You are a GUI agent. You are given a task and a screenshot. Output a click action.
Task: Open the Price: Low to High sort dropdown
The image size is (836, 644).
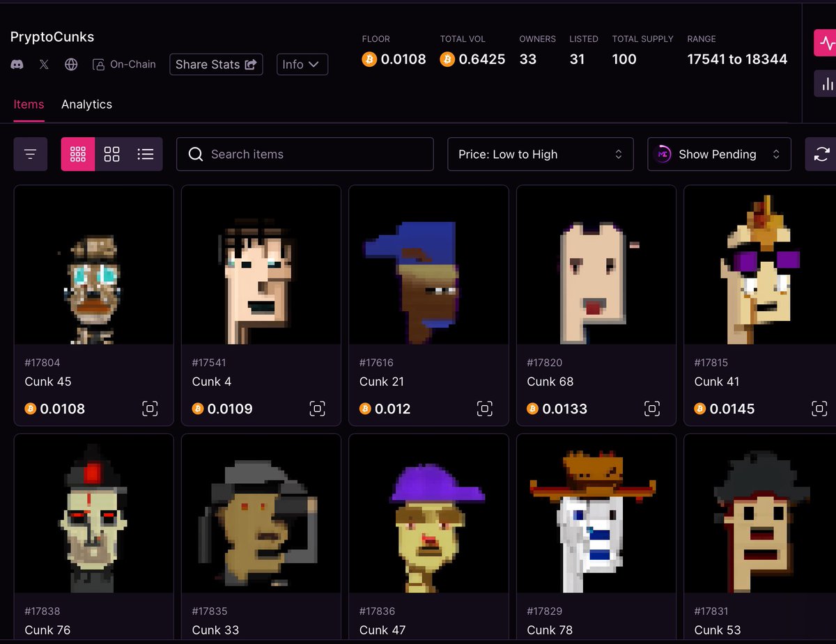[x=541, y=154]
